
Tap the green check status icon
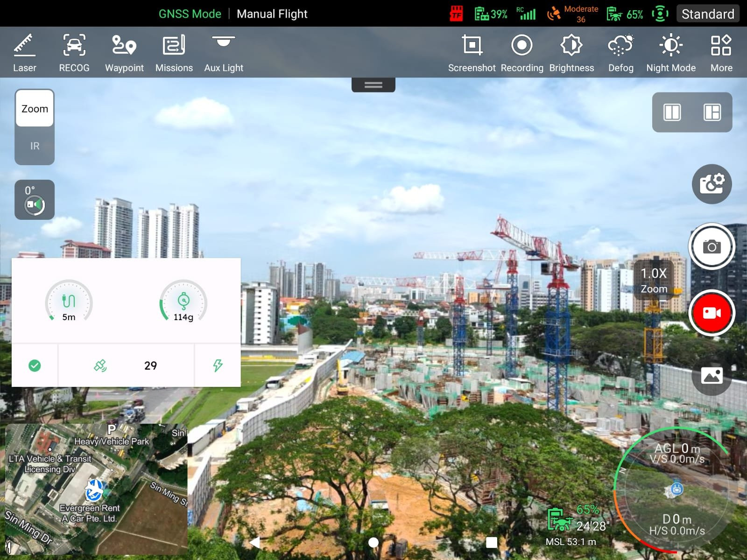pyautogui.click(x=35, y=365)
